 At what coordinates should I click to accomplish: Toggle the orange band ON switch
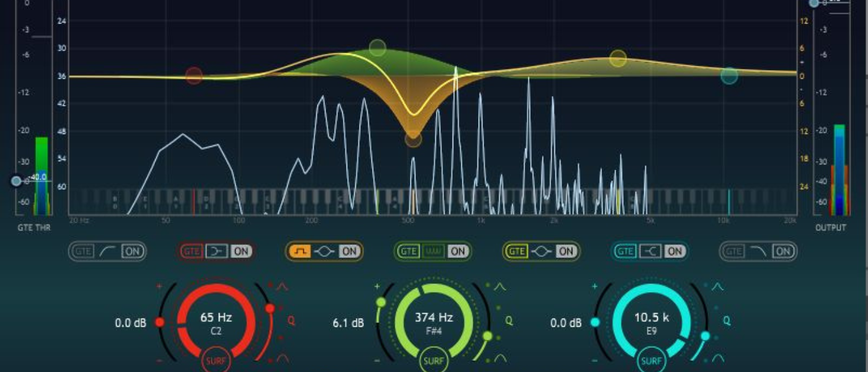click(349, 251)
